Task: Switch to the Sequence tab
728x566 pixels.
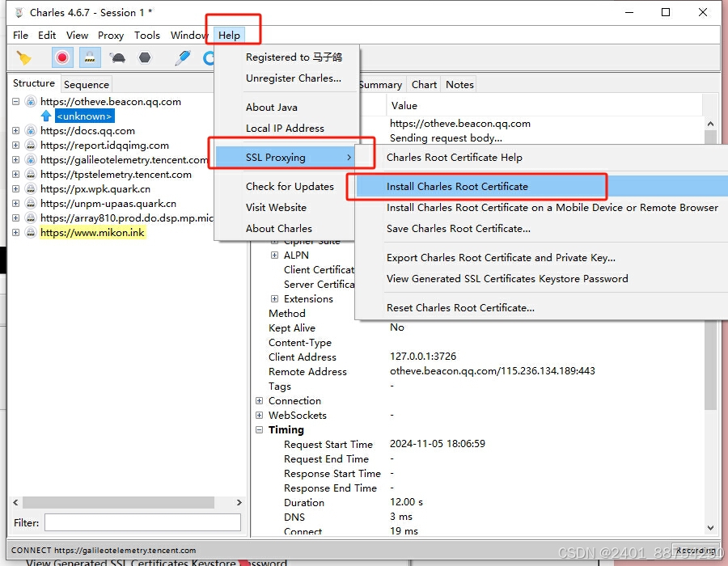Action: click(x=87, y=84)
